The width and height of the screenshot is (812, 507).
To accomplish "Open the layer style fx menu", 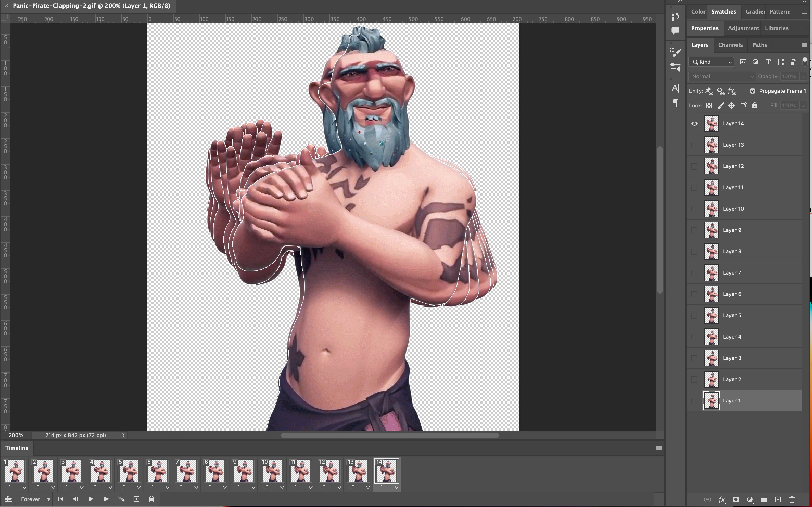I will coord(722,499).
